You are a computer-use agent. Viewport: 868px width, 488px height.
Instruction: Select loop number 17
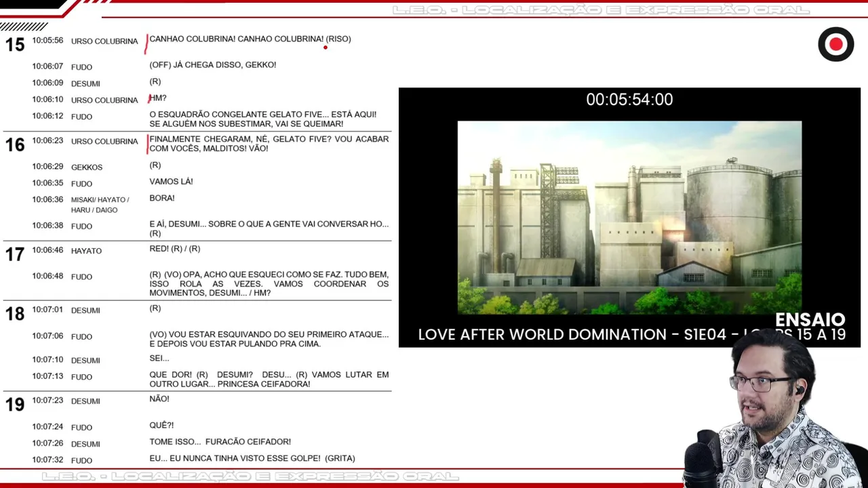tap(15, 254)
